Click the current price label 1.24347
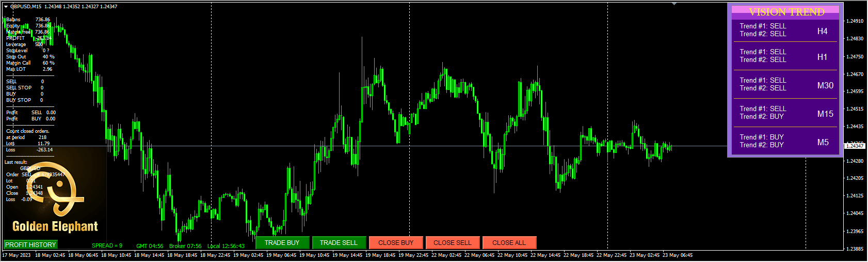Image resolution: width=868 pixels, height=262 pixels. pos(855,146)
